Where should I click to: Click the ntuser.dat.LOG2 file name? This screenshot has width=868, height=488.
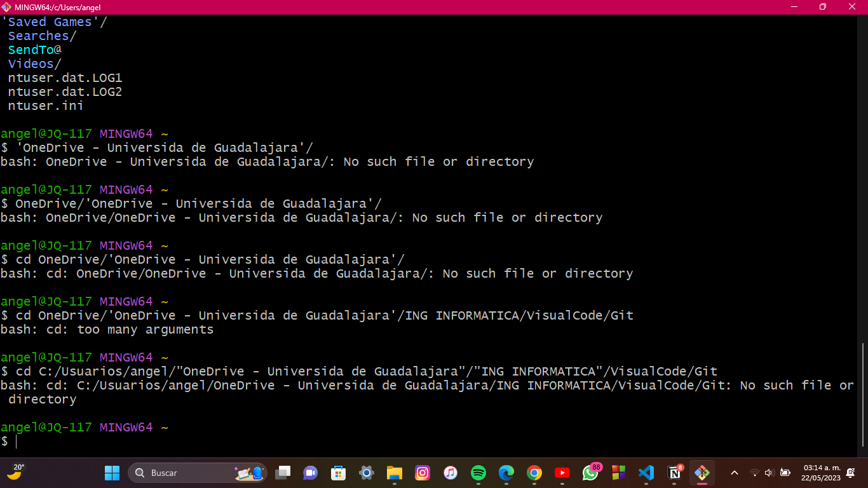[65, 92]
